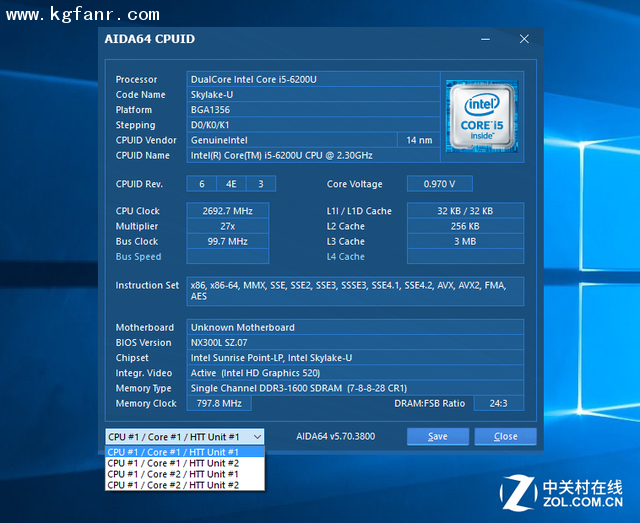Pick CPU #1 / Core #2 / HTT Unit #1
Screen dimensions: 640x523
pyautogui.click(x=185, y=474)
